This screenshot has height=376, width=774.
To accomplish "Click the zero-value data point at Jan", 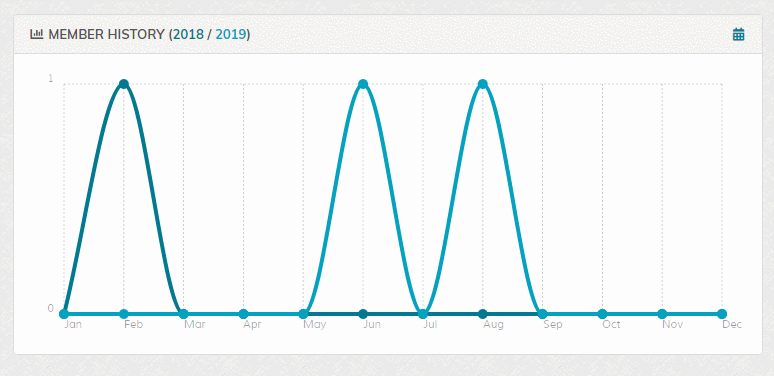I will (64, 314).
